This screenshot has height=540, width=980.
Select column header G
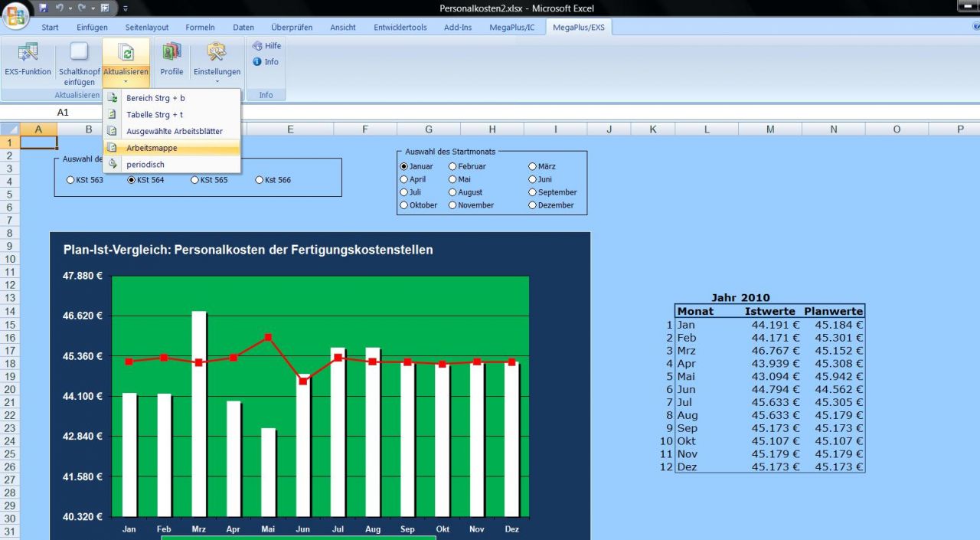point(428,129)
